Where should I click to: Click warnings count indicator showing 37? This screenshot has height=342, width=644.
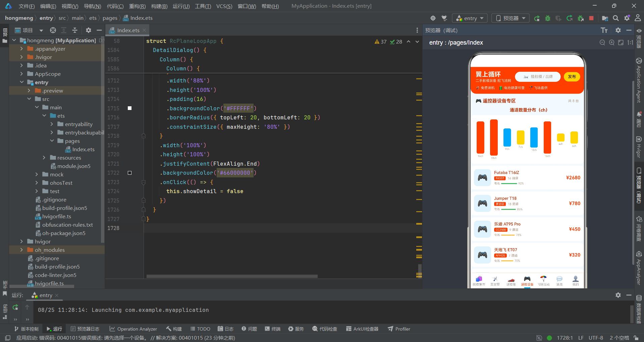click(x=381, y=42)
